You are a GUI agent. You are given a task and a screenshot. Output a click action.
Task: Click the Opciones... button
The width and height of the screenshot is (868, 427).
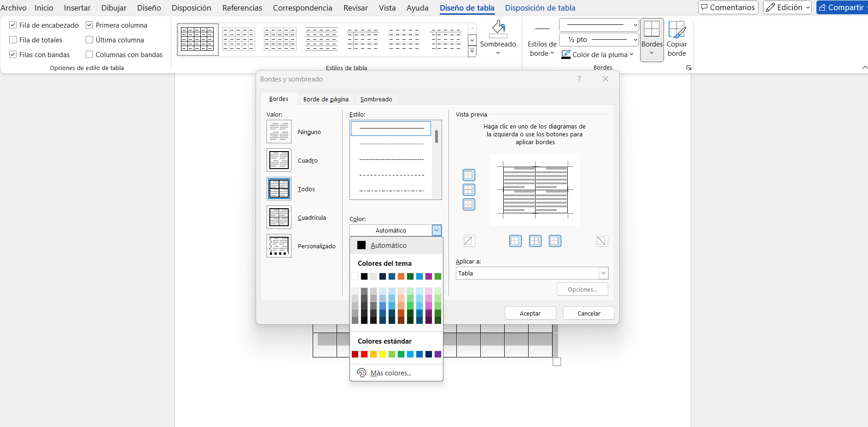pos(582,289)
